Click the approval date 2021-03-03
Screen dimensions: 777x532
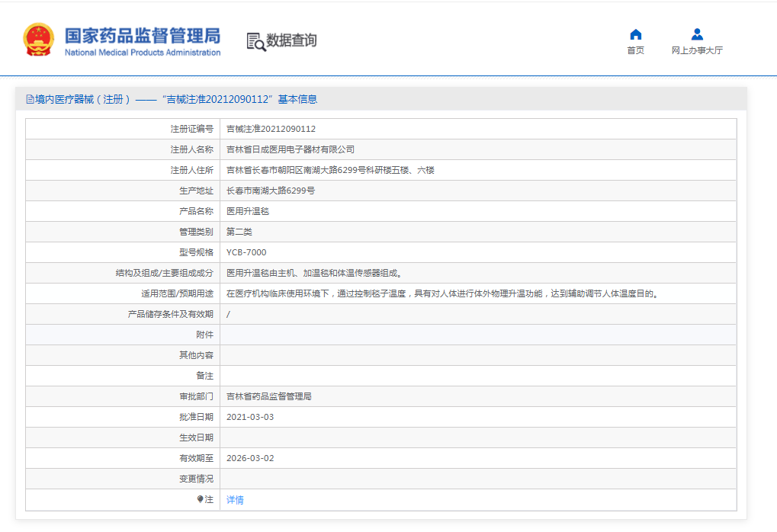point(250,417)
